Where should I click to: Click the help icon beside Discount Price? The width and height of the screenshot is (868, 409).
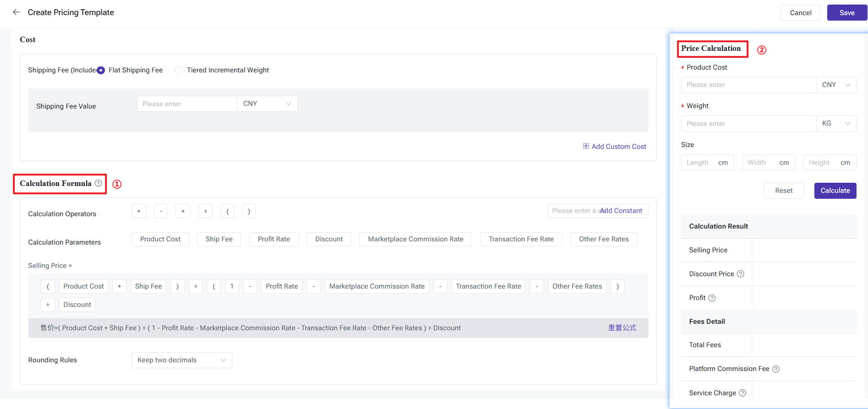tap(741, 274)
